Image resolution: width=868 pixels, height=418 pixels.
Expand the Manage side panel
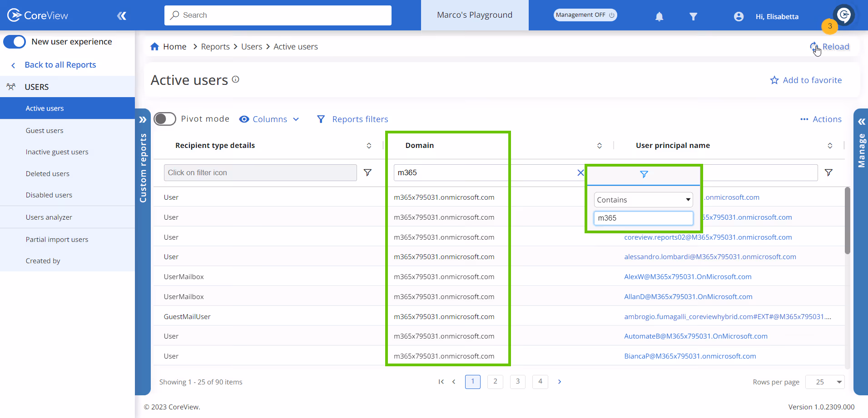pyautogui.click(x=861, y=122)
